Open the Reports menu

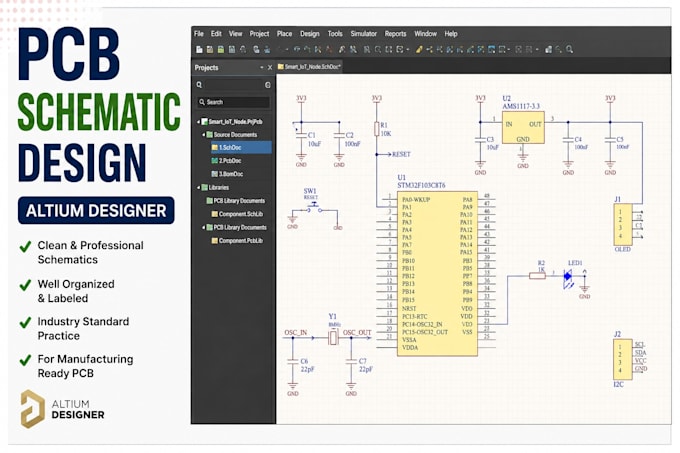click(396, 34)
